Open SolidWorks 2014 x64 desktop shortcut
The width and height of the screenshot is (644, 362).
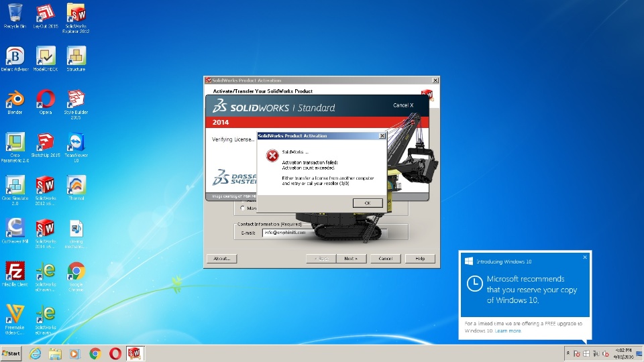click(x=46, y=233)
